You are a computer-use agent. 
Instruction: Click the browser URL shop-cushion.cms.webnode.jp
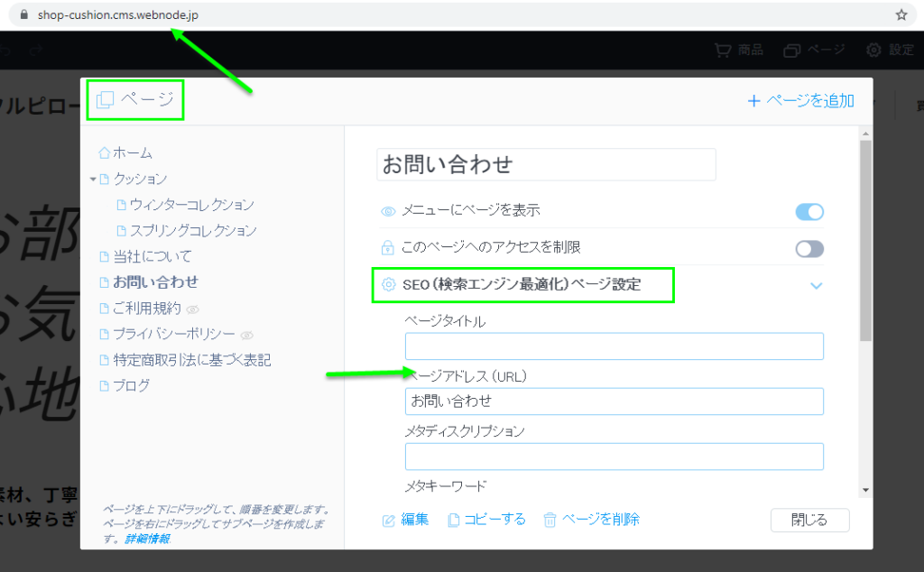click(x=118, y=15)
